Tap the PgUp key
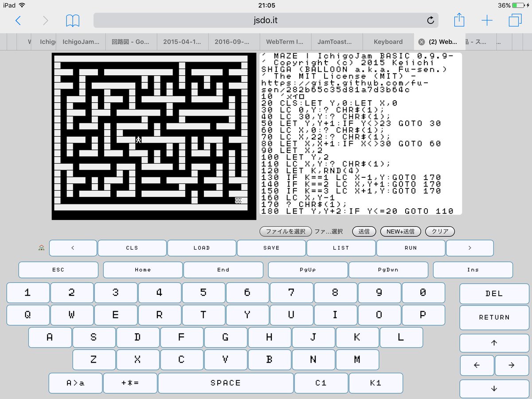The height and width of the screenshot is (399, 532). click(308, 270)
